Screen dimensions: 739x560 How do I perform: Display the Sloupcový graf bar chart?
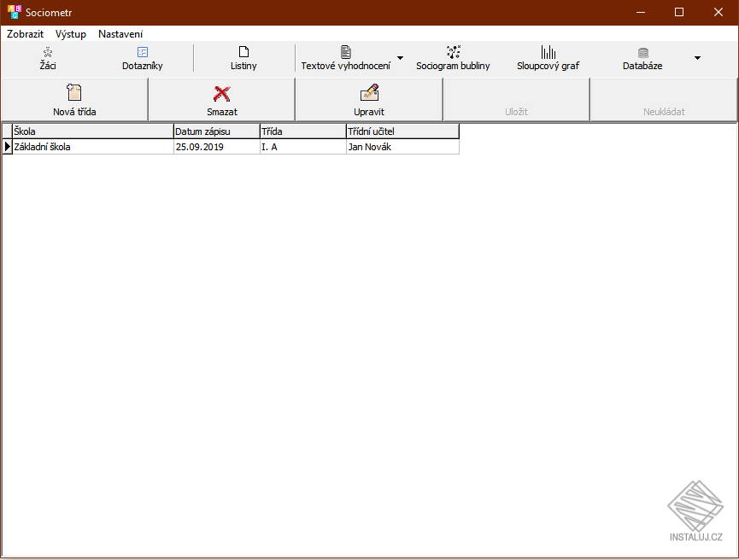[x=548, y=58]
